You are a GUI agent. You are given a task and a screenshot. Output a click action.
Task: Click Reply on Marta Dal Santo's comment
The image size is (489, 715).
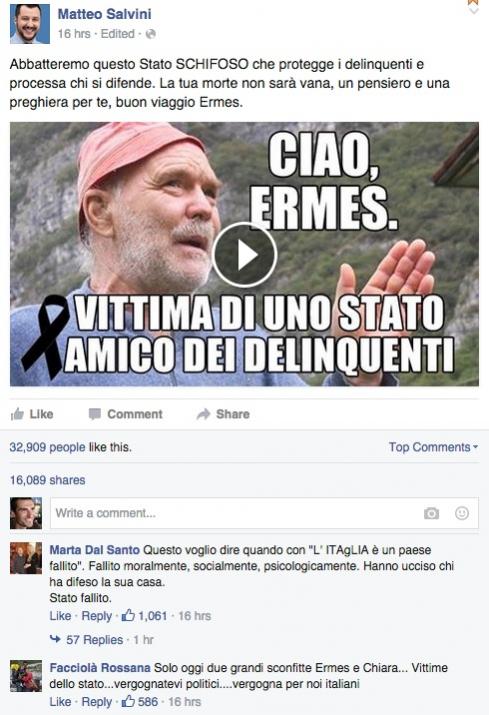(96, 616)
